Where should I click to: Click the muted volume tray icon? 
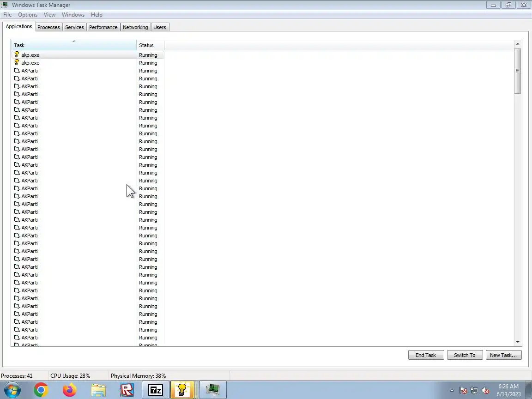pyautogui.click(x=485, y=391)
